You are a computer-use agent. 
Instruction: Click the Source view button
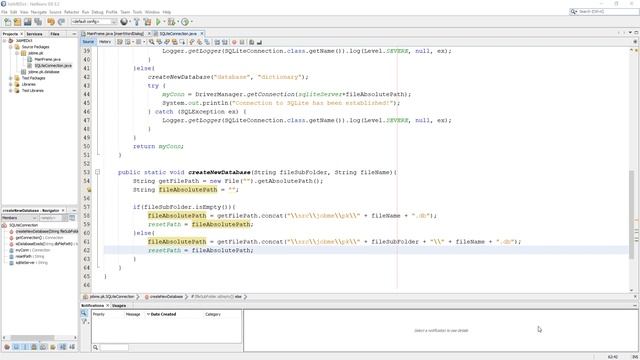88,42
